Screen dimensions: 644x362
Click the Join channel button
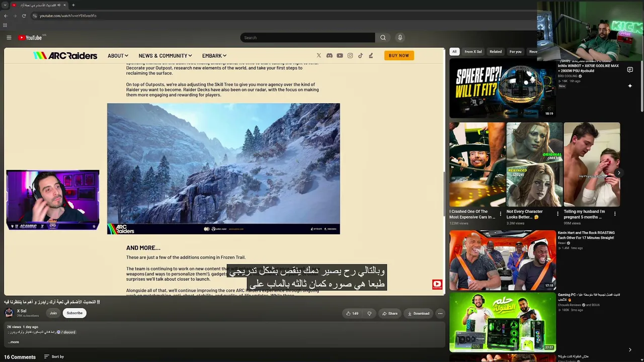point(53,313)
